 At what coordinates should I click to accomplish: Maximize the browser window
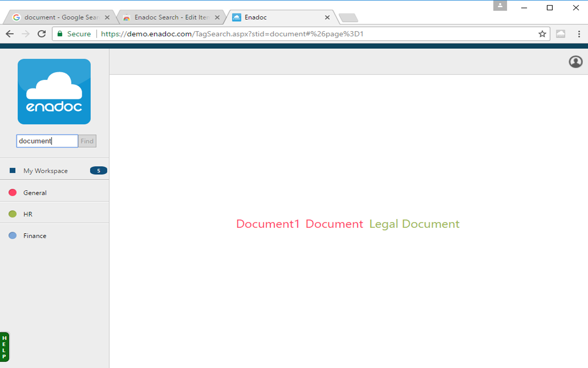tap(550, 7)
